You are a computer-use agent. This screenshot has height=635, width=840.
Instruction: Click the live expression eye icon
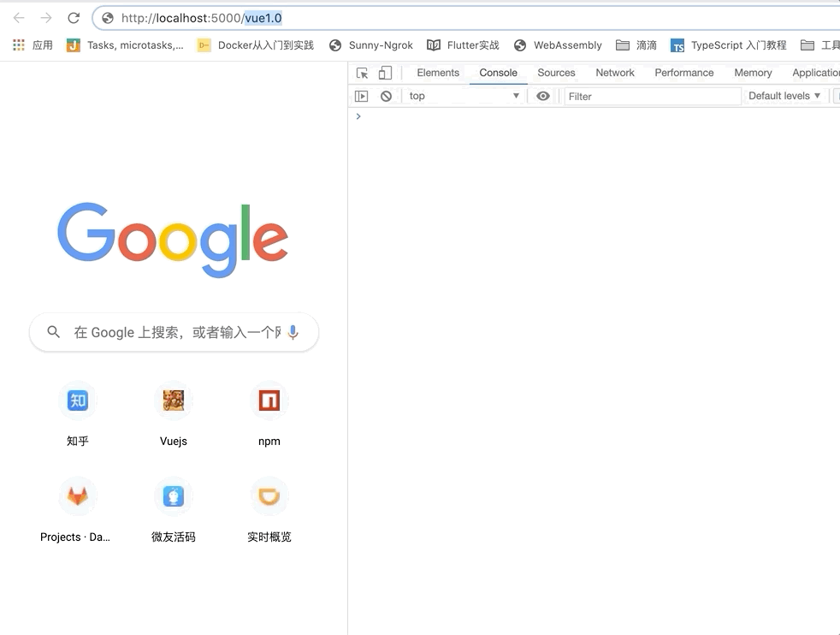[542, 96]
